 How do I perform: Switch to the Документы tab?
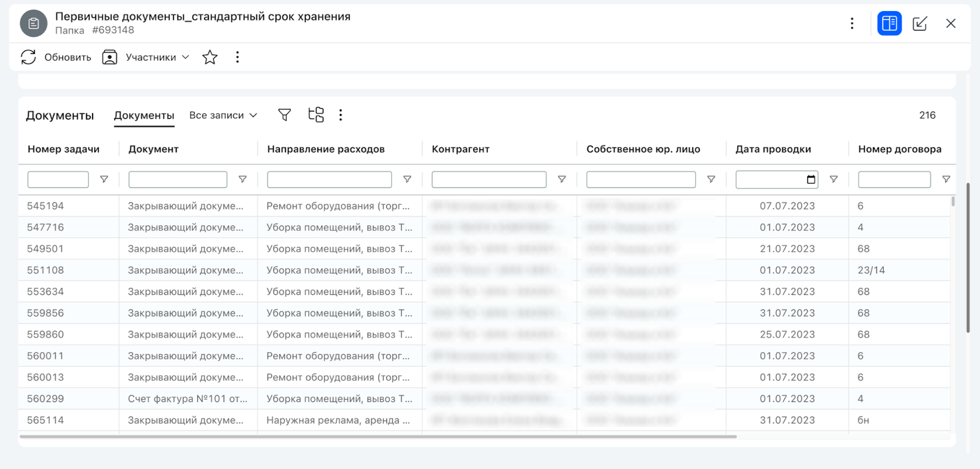(x=144, y=115)
